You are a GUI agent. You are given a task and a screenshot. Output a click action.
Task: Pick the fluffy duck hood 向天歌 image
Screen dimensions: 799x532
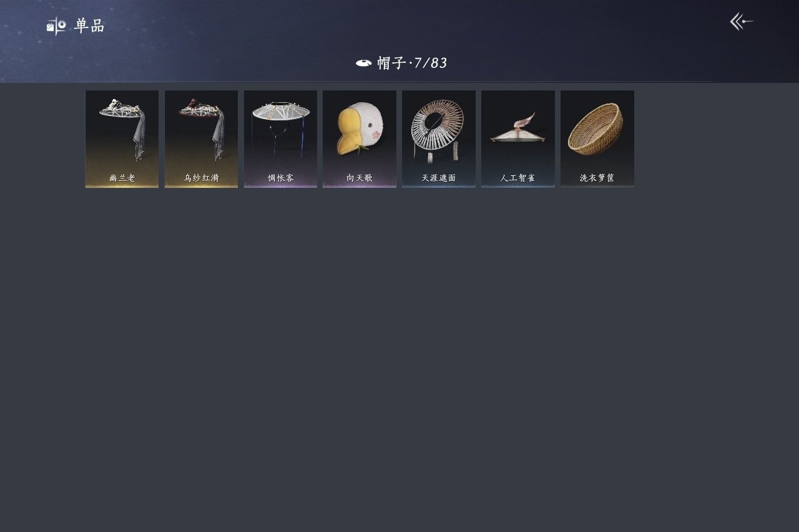pyautogui.click(x=360, y=130)
